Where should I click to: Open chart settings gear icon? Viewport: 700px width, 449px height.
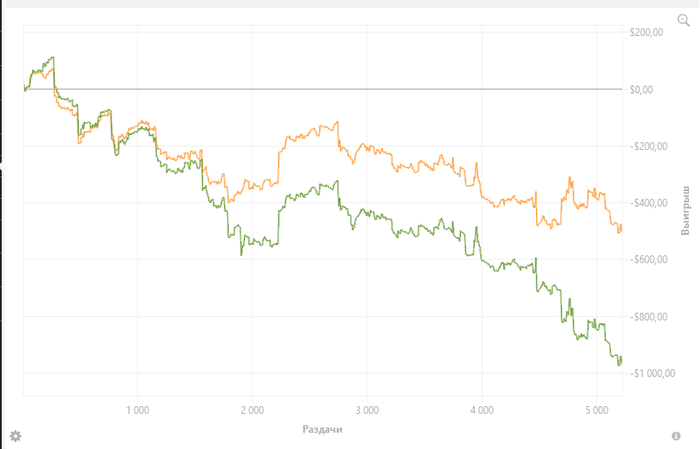15,436
